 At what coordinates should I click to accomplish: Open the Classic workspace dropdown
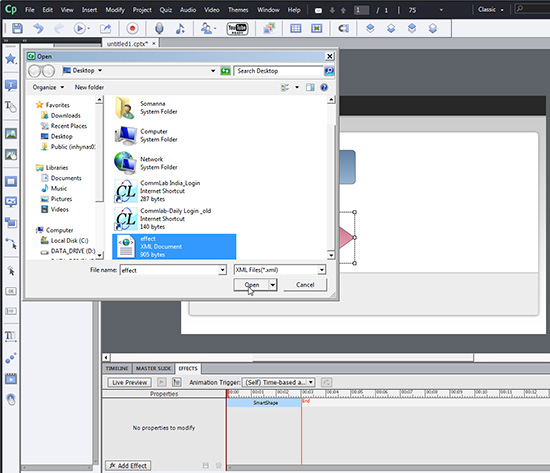pyautogui.click(x=491, y=9)
